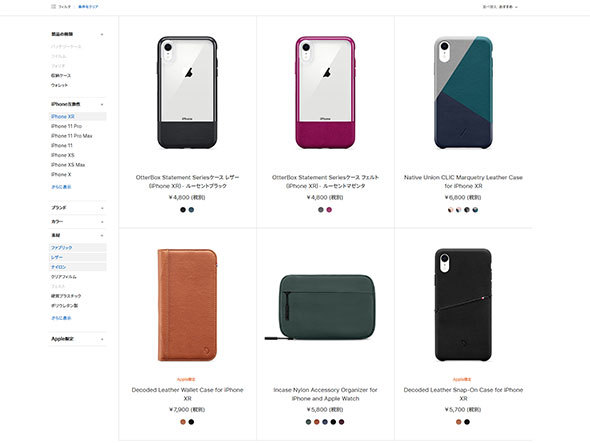The image size is (590, 443).
Task: Clear all filter conditions link
Action: click(x=88, y=7)
